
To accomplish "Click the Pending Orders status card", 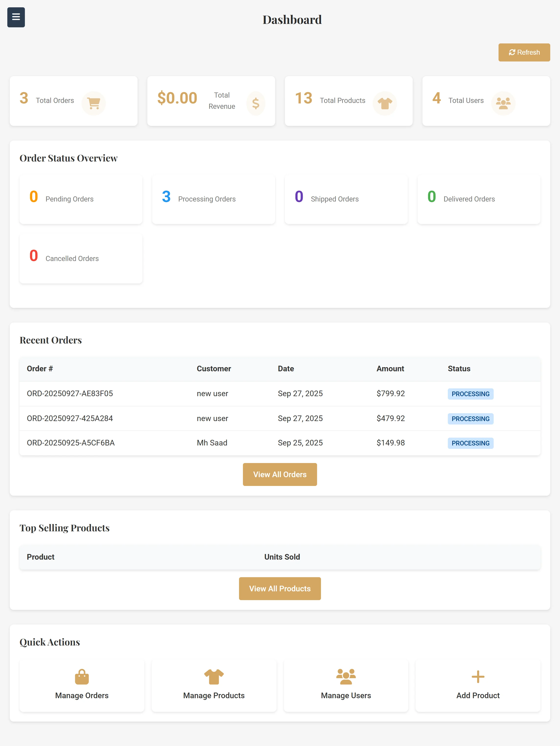I will pyautogui.click(x=81, y=199).
